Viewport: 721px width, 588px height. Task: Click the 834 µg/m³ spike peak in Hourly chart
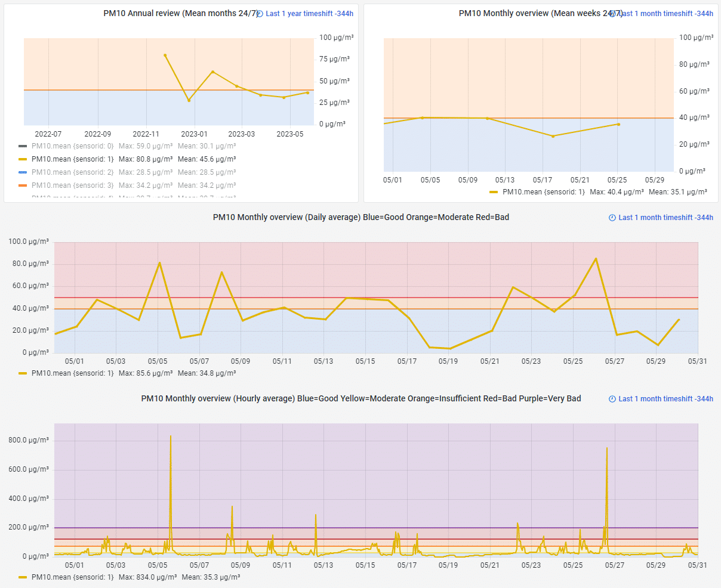(171, 436)
